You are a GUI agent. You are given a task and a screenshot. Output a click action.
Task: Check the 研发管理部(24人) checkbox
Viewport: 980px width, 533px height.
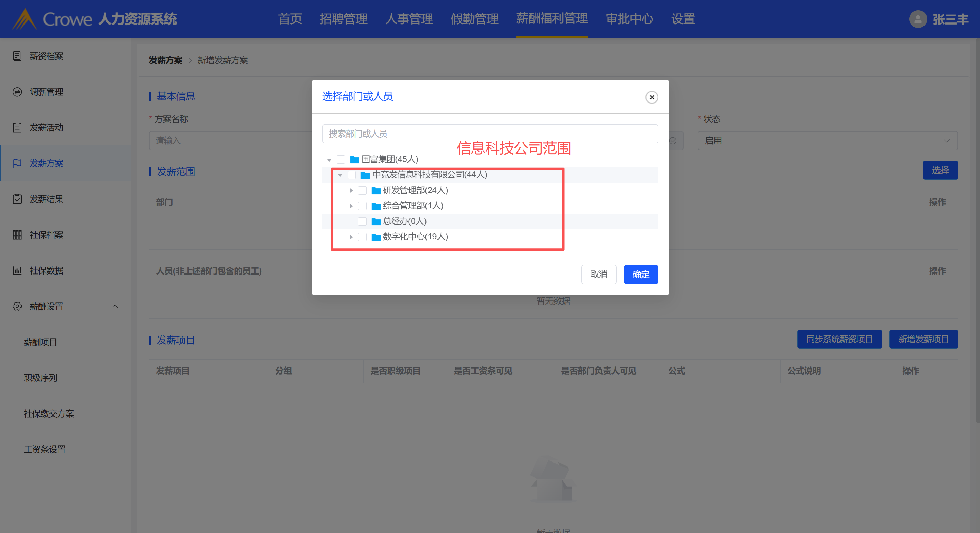pyautogui.click(x=363, y=190)
